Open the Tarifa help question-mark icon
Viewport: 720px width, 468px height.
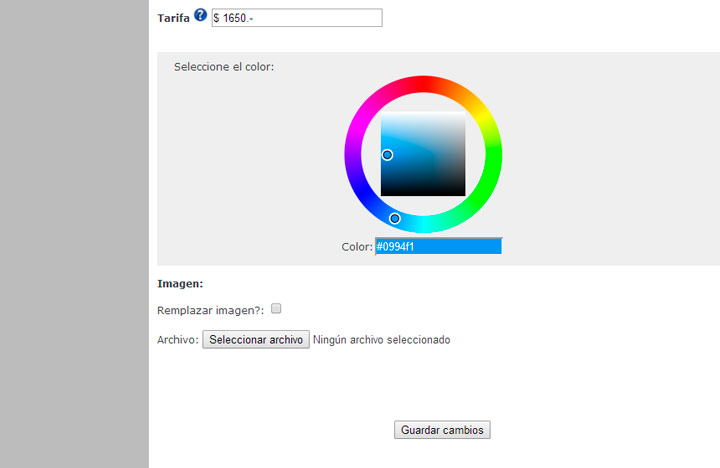pyautogui.click(x=200, y=15)
